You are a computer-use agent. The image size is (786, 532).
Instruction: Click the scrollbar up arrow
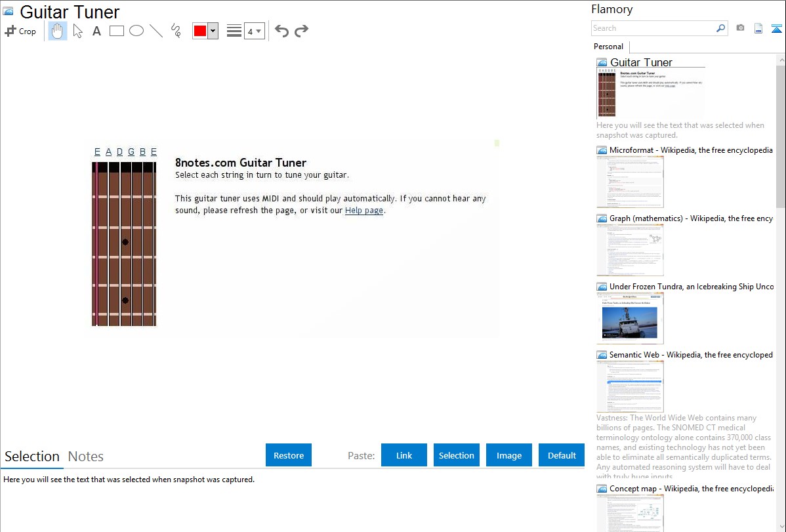click(x=781, y=60)
